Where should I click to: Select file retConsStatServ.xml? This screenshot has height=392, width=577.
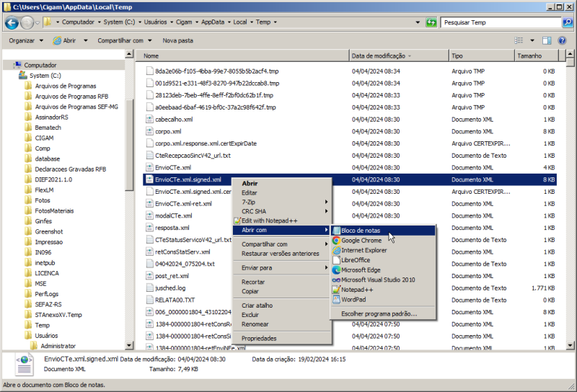(x=182, y=252)
